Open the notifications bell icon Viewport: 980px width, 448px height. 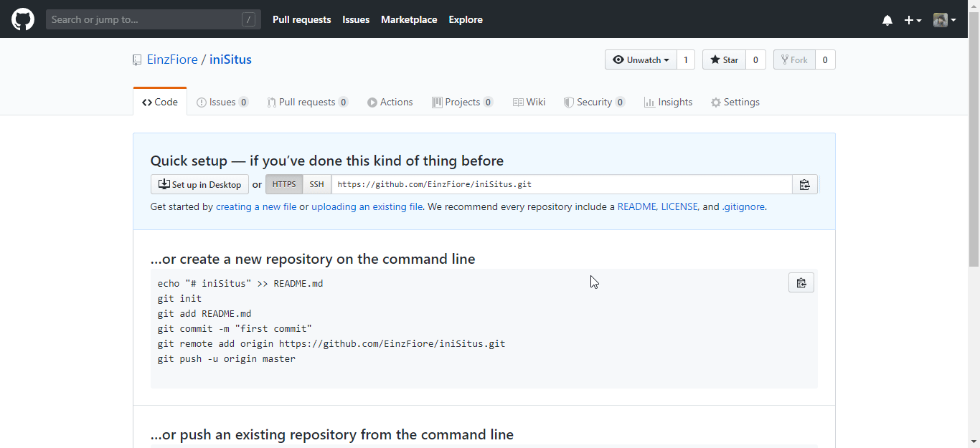(887, 20)
